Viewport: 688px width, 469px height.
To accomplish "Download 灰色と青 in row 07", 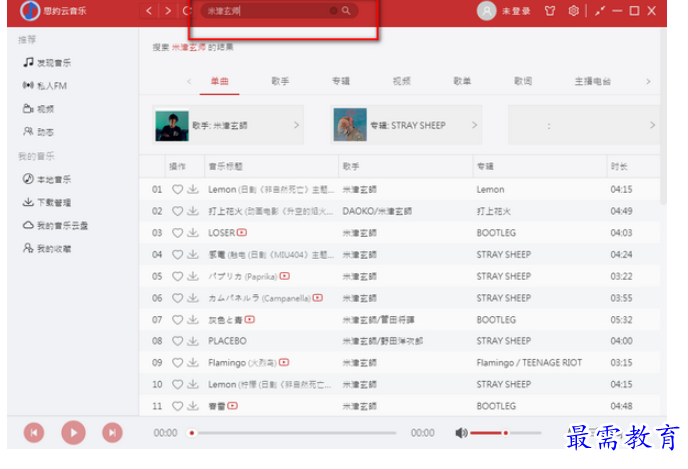I will 193,319.
